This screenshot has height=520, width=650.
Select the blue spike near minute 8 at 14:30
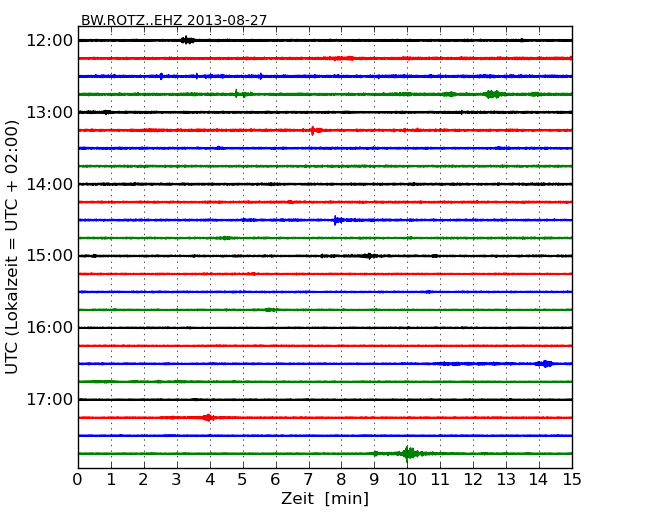337,220
